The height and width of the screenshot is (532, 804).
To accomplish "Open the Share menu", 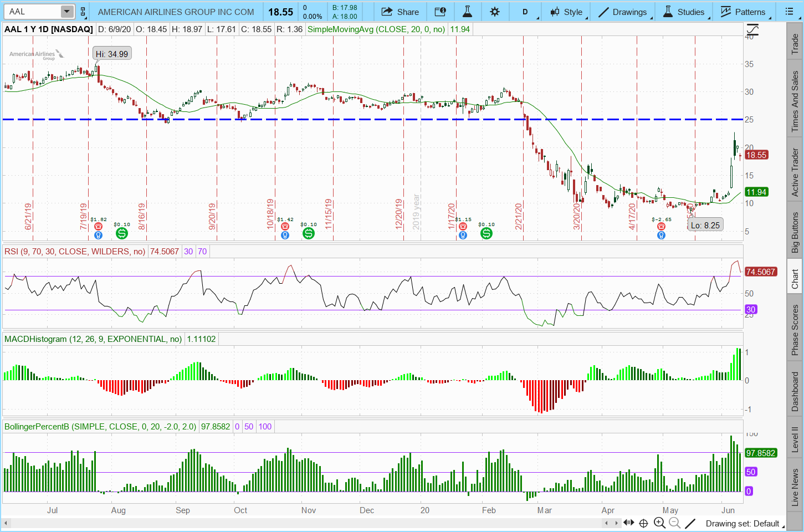I will [x=400, y=12].
